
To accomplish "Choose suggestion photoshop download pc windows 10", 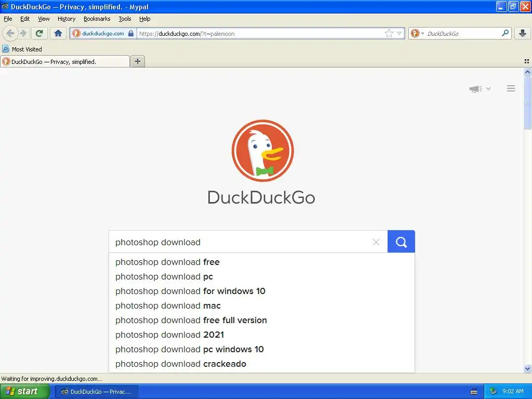I will point(262,350).
